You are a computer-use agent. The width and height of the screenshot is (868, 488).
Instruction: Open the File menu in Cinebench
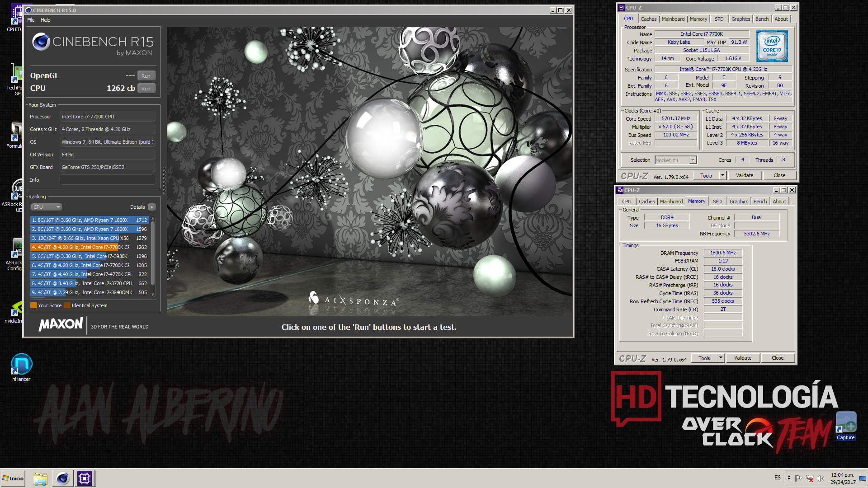[x=31, y=20]
